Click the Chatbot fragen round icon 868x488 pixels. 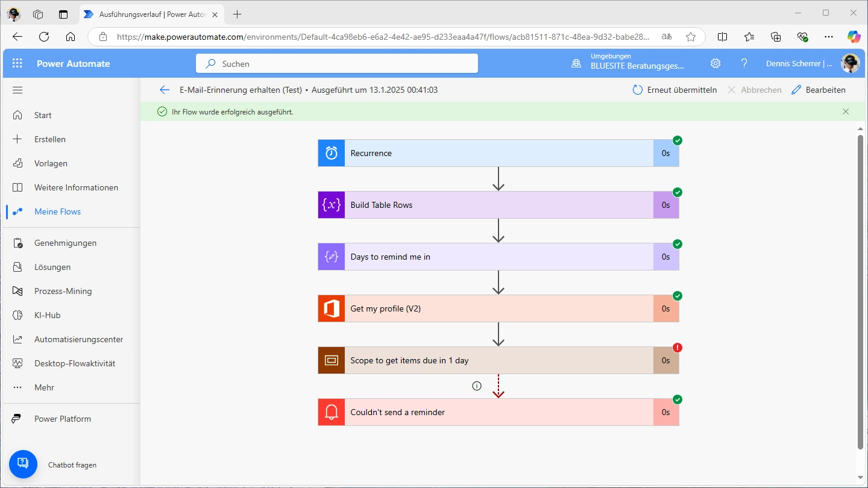[23, 464]
